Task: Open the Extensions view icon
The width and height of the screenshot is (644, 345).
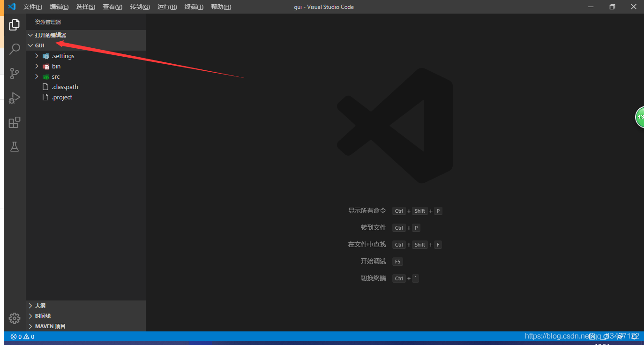Action: click(15, 122)
